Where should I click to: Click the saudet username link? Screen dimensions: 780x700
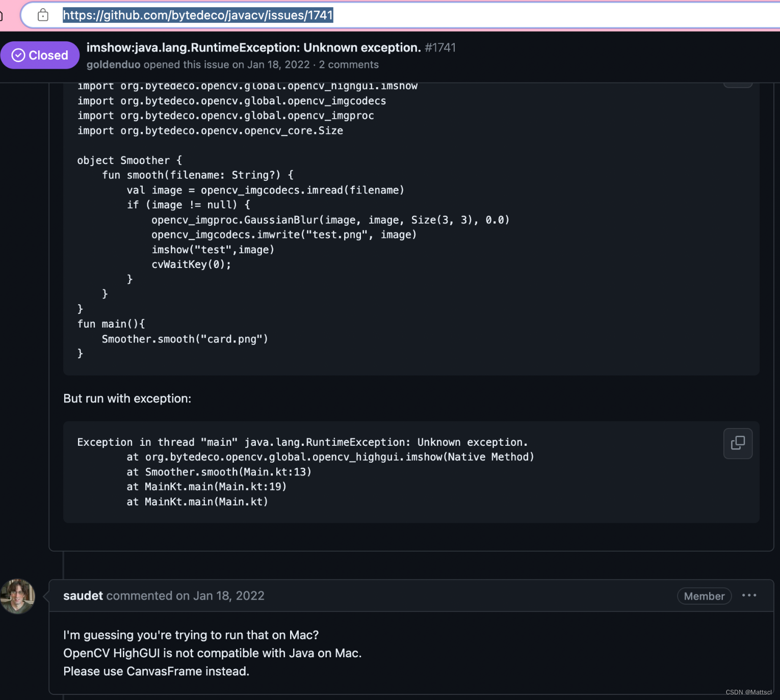pyautogui.click(x=83, y=596)
